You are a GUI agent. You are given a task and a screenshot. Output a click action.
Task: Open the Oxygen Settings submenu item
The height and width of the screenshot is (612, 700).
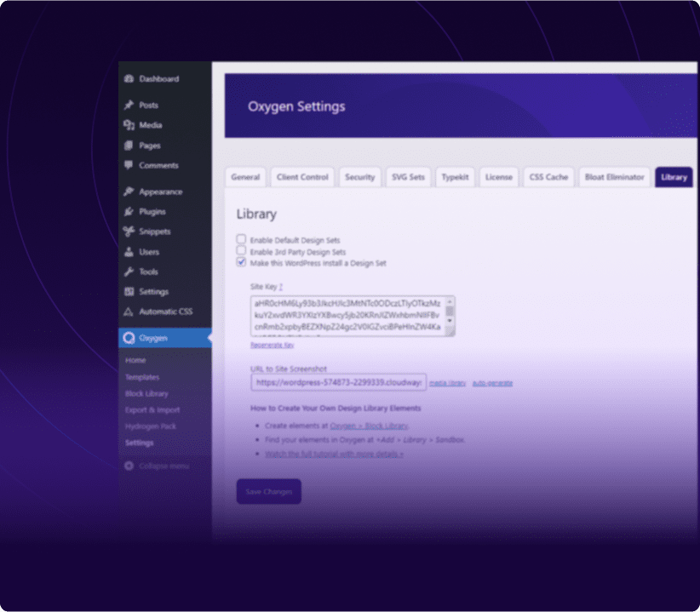point(140,443)
